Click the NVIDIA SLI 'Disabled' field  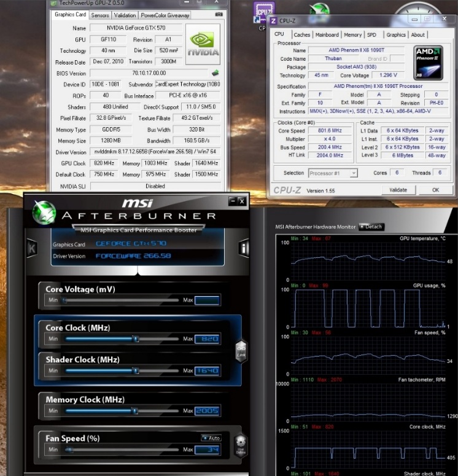pyautogui.click(x=155, y=186)
